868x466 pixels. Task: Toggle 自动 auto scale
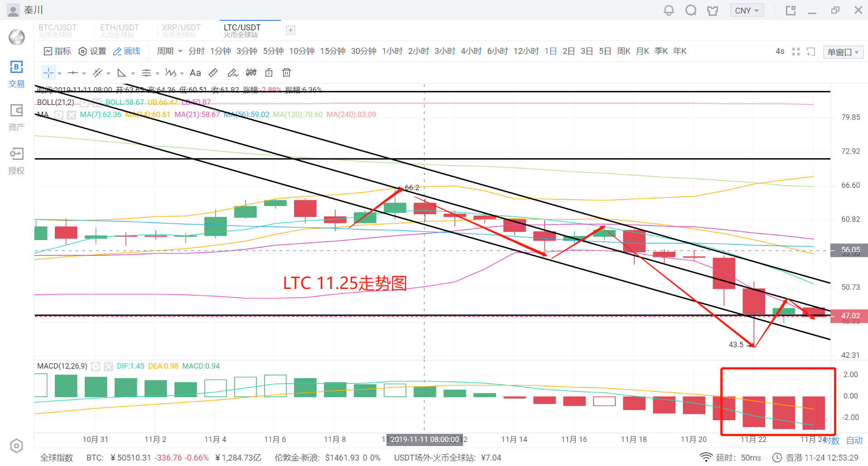tap(854, 440)
